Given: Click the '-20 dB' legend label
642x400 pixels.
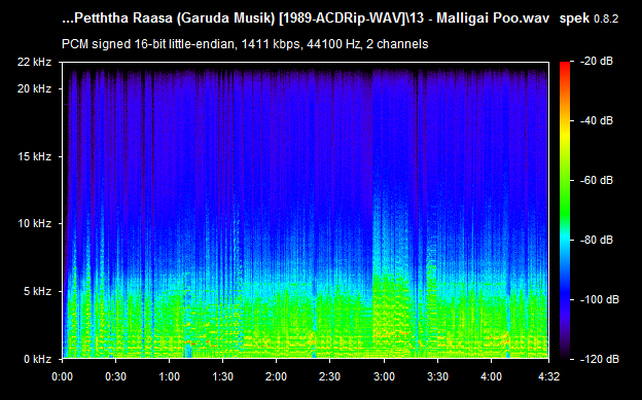Looking at the screenshot, I should pos(597,61).
